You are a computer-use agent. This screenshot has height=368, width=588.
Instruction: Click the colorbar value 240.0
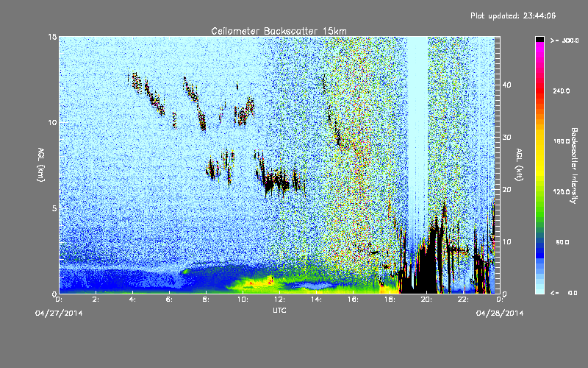pyautogui.click(x=562, y=91)
